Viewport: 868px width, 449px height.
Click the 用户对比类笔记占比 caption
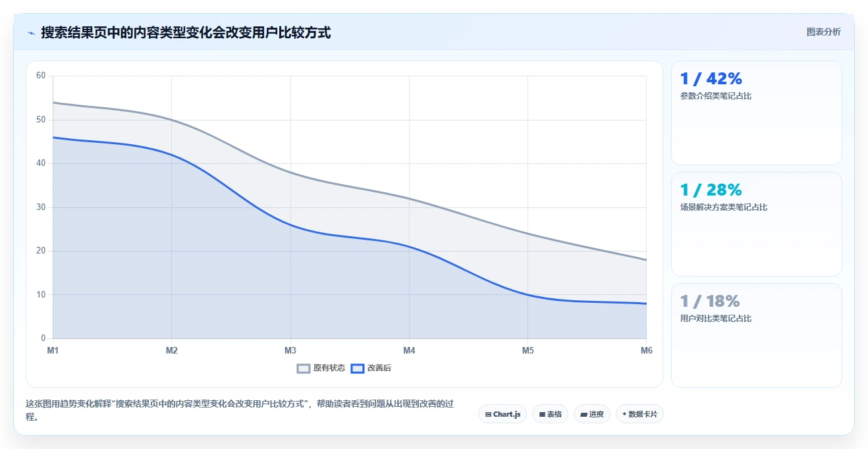[x=716, y=319]
